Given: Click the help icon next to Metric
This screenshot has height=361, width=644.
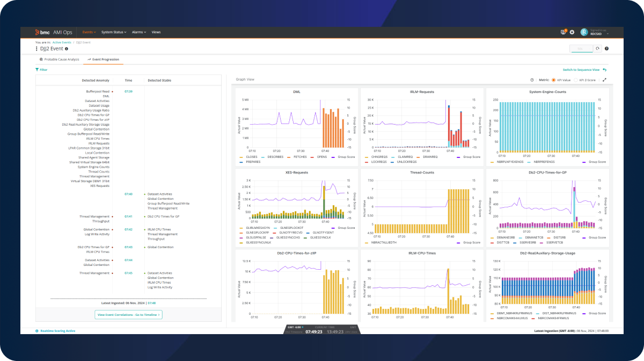Looking at the screenshot, I should [532, 80].
